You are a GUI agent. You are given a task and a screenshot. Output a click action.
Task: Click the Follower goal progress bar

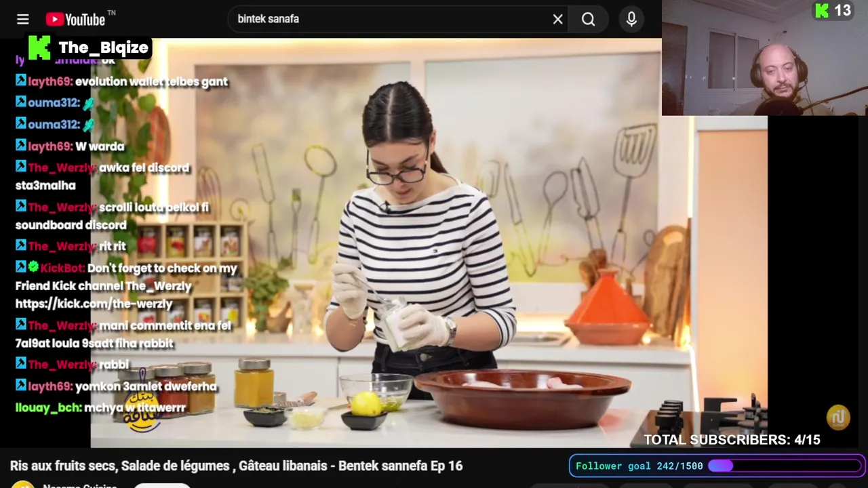click(785, 466)
